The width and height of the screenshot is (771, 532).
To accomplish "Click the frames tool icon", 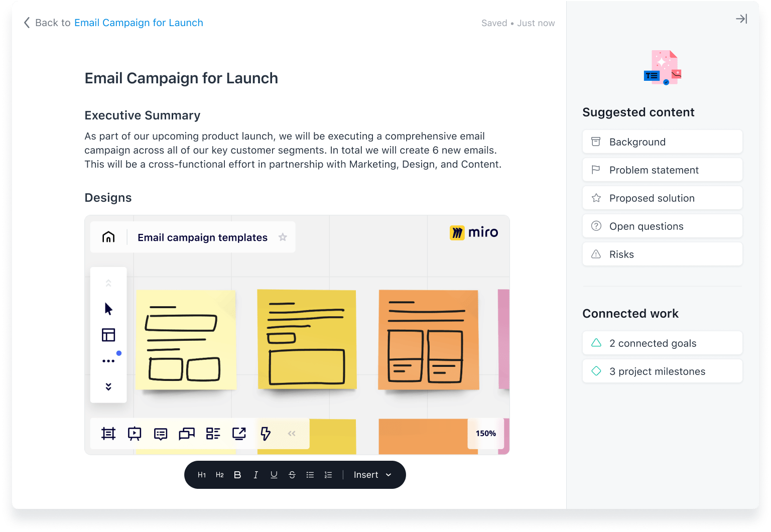I will 108,433.
